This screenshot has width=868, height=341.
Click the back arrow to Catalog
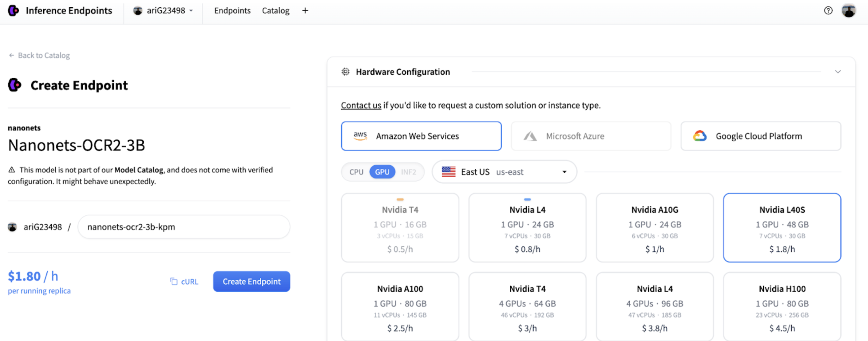point(11,56)
